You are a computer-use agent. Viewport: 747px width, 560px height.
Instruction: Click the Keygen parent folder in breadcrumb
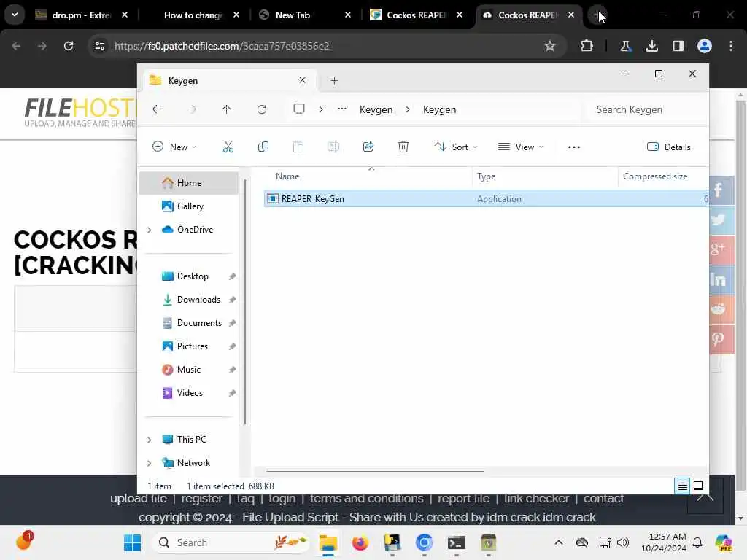(376, 109)
